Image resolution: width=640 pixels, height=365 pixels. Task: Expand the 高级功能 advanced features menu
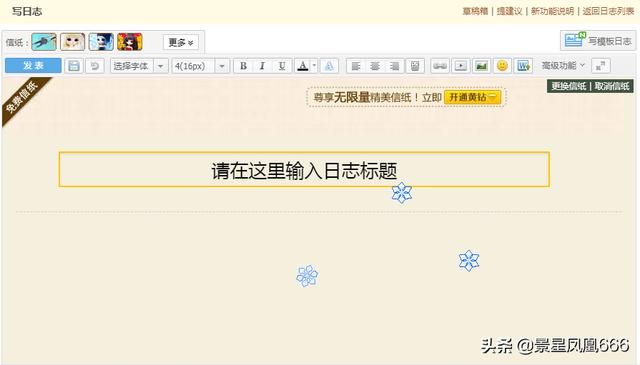(563, 65)
